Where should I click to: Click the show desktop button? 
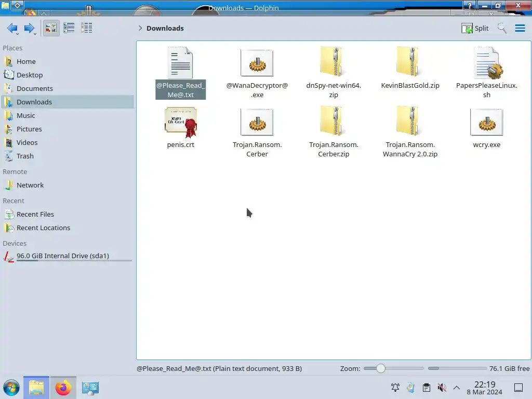point(518,388)
